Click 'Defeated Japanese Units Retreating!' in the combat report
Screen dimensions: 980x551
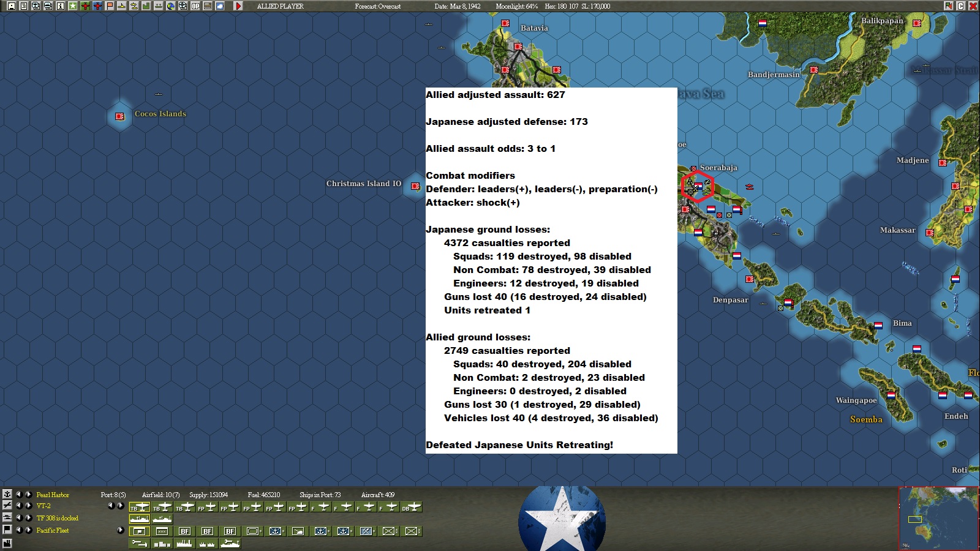(x=519, y=445)
